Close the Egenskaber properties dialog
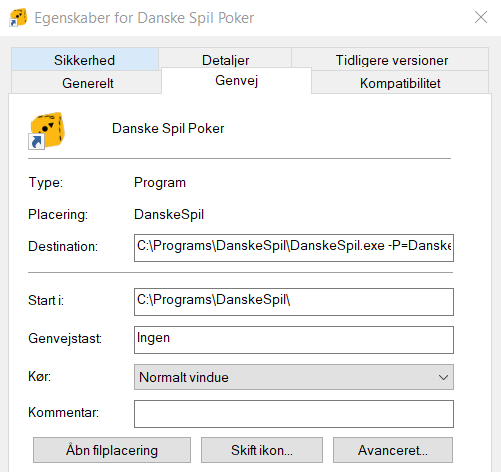Image resolution: width=501 pixels, height=472 pixels. 481,17
